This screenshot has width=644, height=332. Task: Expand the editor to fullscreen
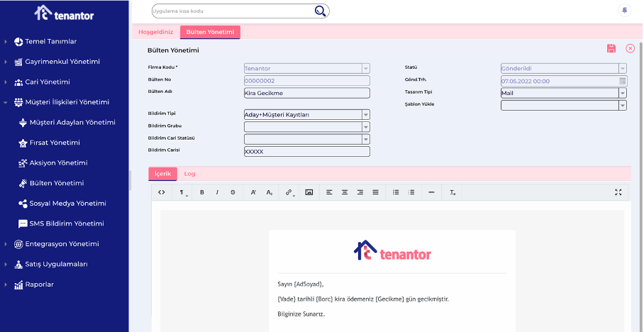click(x=618, y=192)
